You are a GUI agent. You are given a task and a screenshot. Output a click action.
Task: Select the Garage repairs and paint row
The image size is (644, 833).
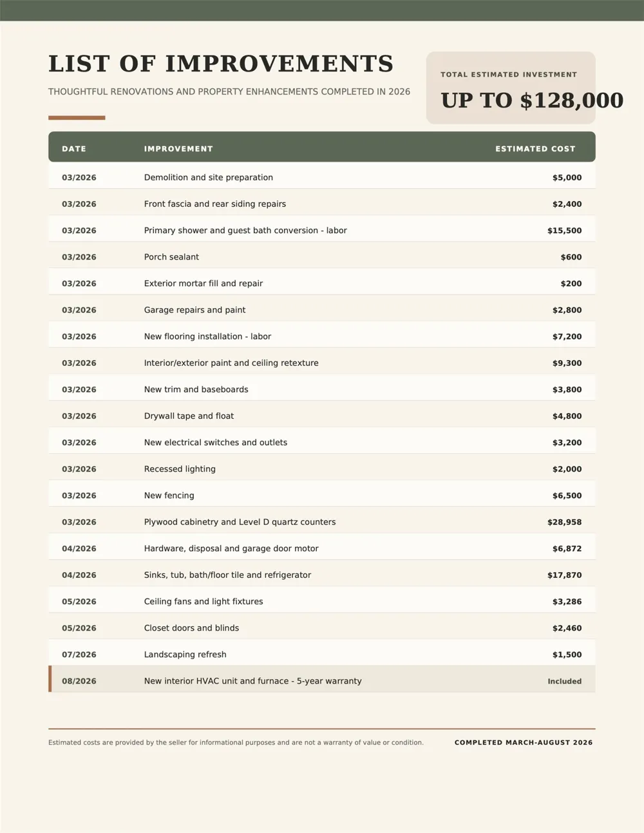tap(322, 310)
